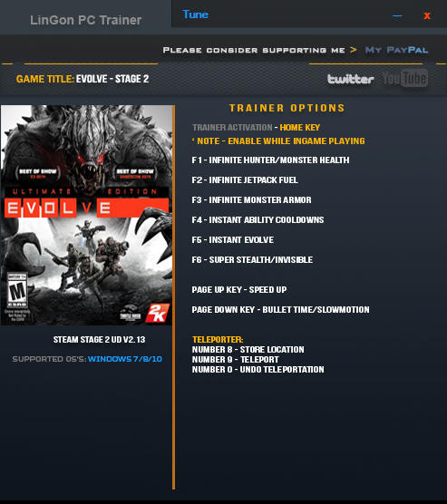Toggle F3 Infinite Monster Armor
This screenshot has width=447, height=504.
point(251,200)
